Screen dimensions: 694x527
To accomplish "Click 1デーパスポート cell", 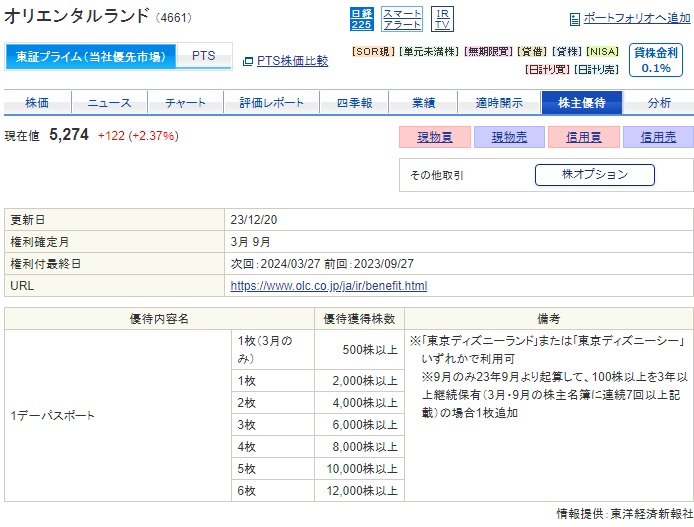I will pos(118,415).
